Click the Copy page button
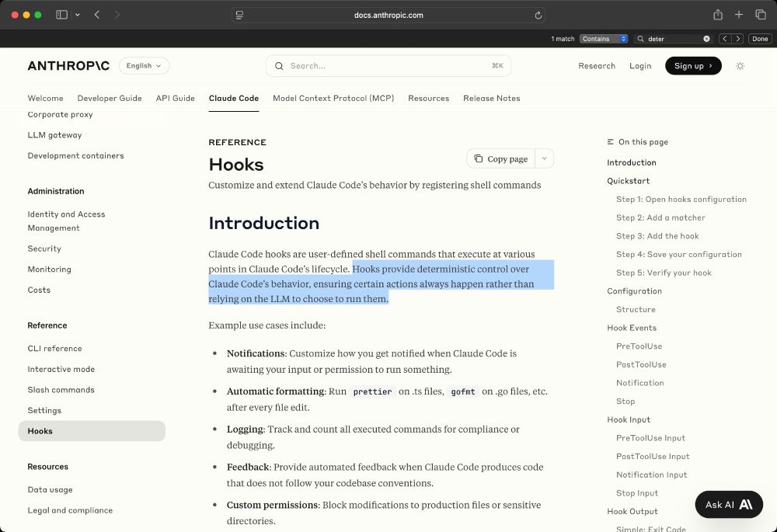Viewport: 777px width, 532px height. pyautogui.click(x=501, y=158)
